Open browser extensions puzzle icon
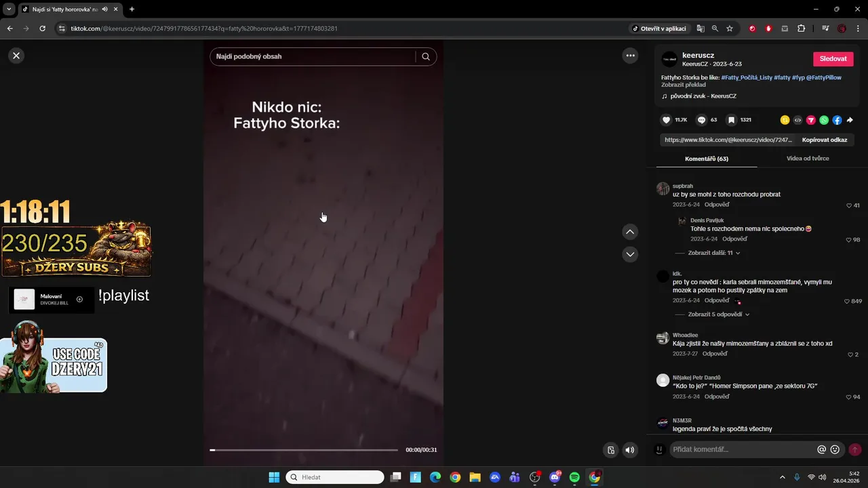Image resolution: width=868 pixels, height=488 pixels. coord(801,28)
